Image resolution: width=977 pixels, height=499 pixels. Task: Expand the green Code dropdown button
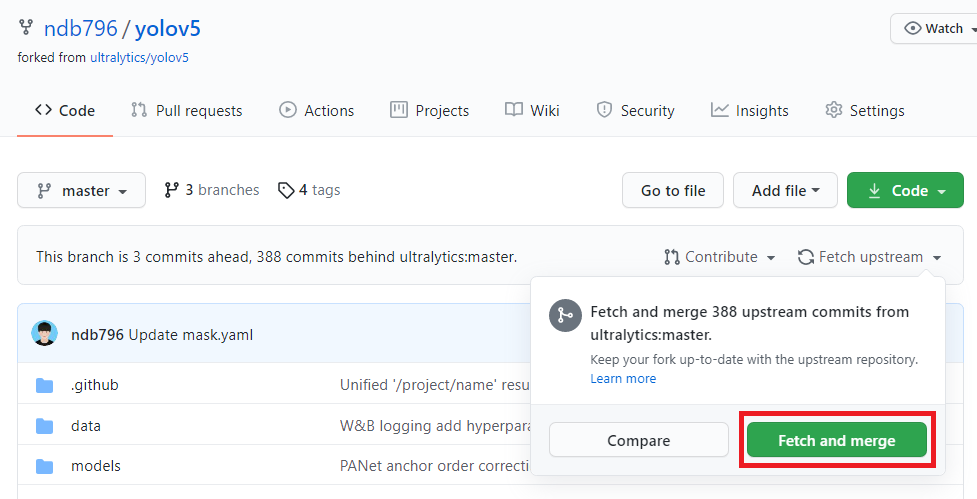point(905,190)
